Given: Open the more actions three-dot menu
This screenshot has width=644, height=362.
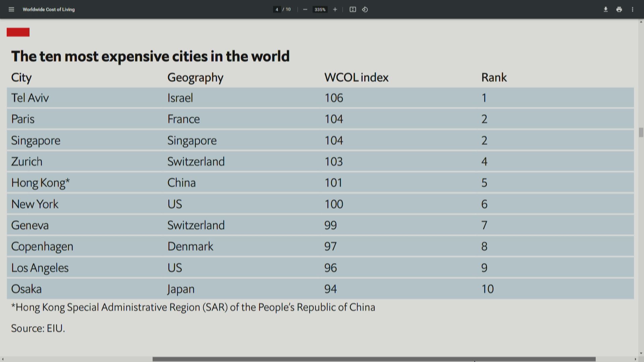Looking at the screenshot, I should click(632, 9).
